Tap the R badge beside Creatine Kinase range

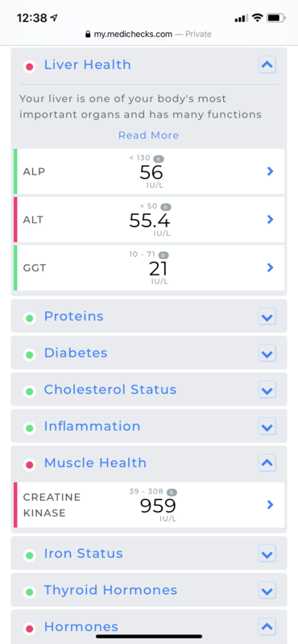172,492
